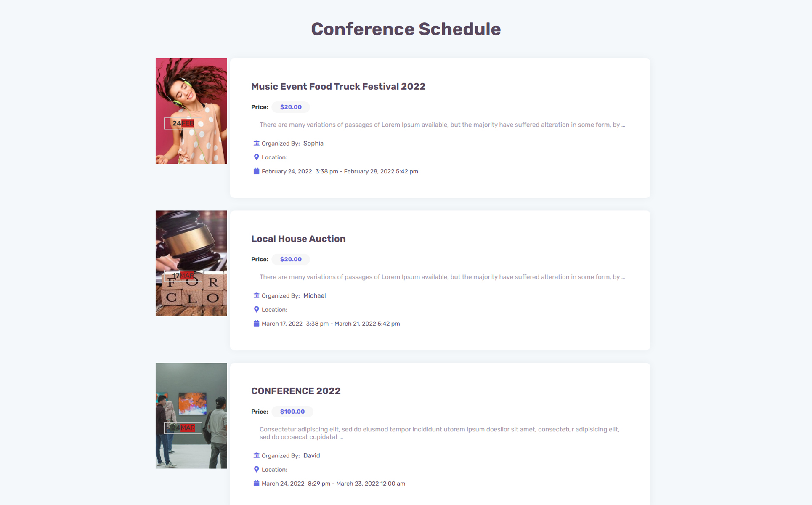Click organizer icon beside Michael
Viewport: 812px width, 505px height.
tap(256, 295)
